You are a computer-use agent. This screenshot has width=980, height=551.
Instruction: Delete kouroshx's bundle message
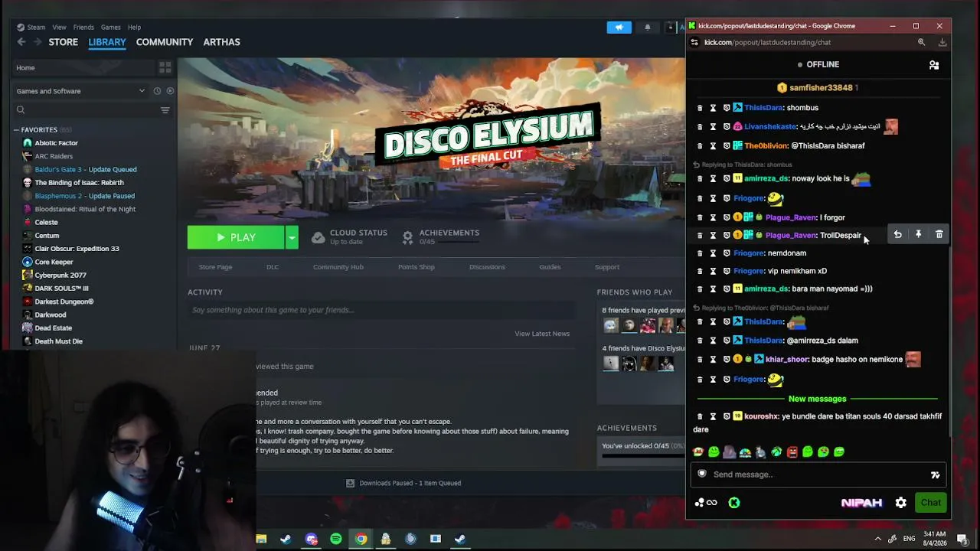[x=700, y=417]
